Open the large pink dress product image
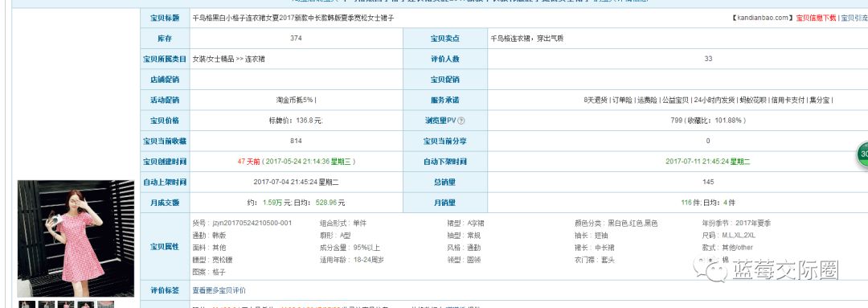 [x=76, y=238]
